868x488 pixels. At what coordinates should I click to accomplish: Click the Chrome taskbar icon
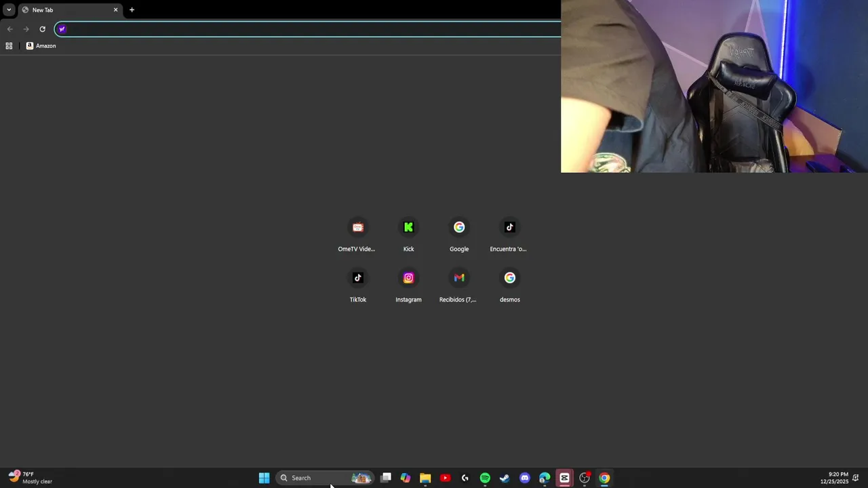(x=604, y=478)
